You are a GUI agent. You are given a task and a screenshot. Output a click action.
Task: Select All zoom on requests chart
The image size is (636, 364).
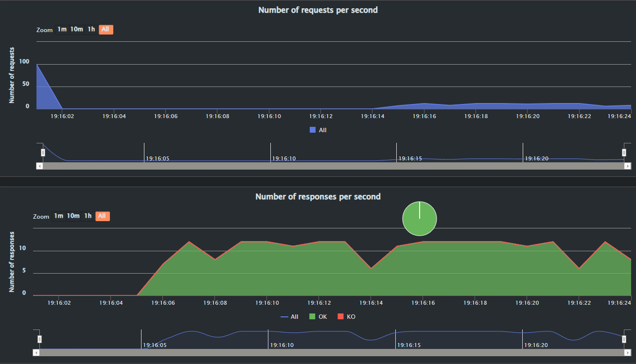(106, 30)
